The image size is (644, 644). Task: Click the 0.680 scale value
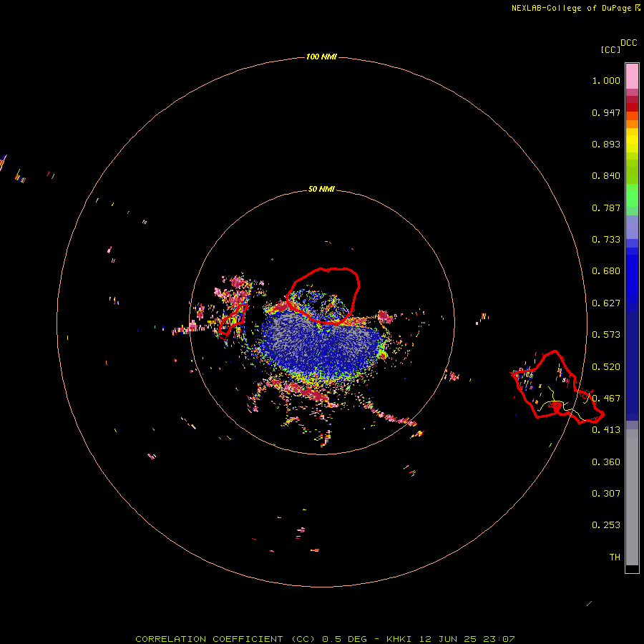[606, 271]
